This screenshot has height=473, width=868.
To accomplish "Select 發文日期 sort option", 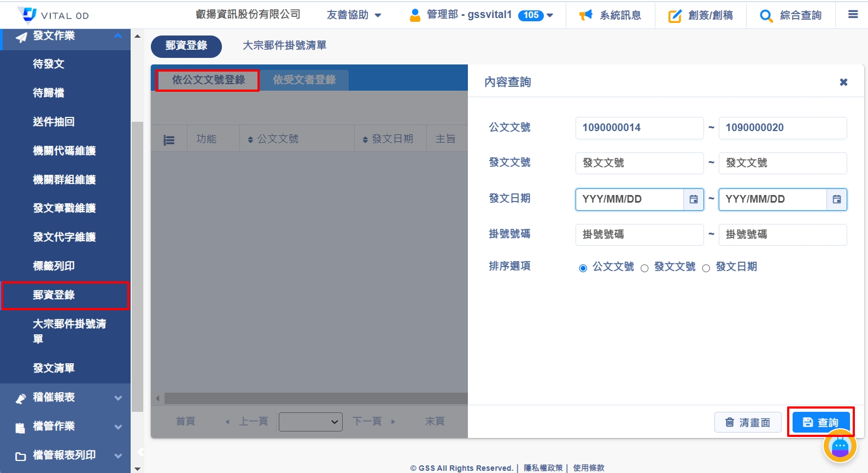I will pyautogui.click(x=706, y=268).
